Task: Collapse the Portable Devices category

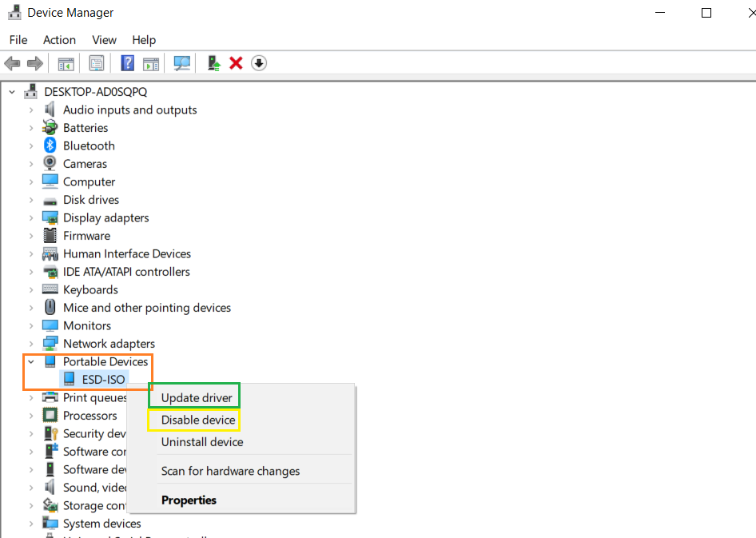Action: pyautogui.click(x=33, y=361)
